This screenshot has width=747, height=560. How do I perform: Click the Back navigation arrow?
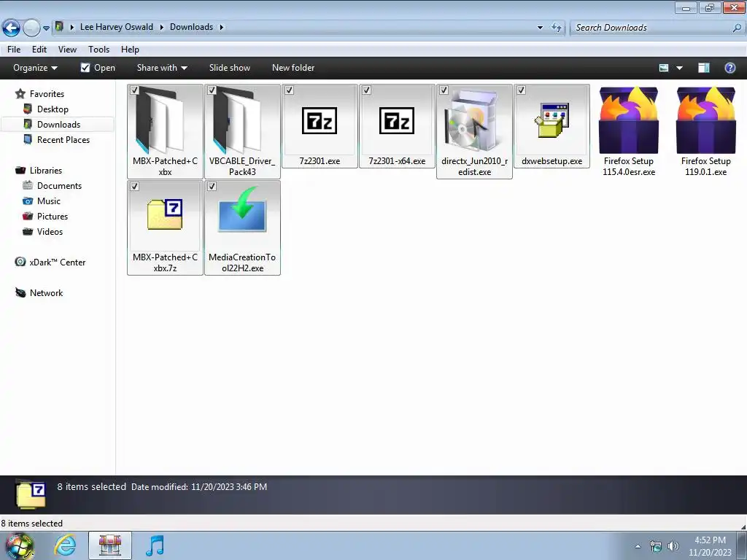tap(12, 28)
